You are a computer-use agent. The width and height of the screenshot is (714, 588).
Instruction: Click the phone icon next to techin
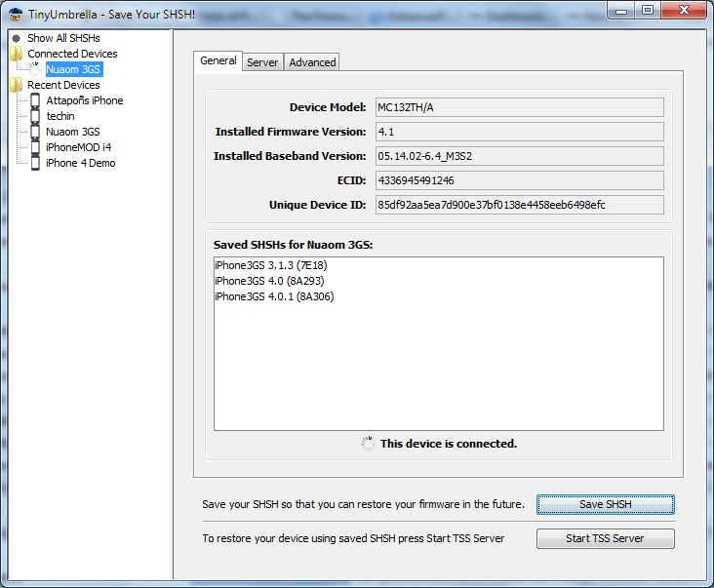(x=35, y=116)
